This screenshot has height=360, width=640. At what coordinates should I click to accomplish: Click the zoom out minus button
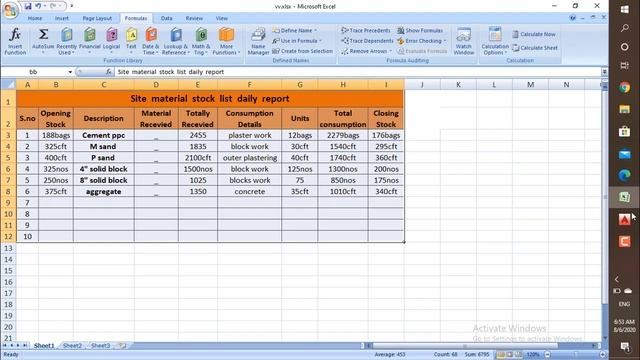tap(548, 355)
